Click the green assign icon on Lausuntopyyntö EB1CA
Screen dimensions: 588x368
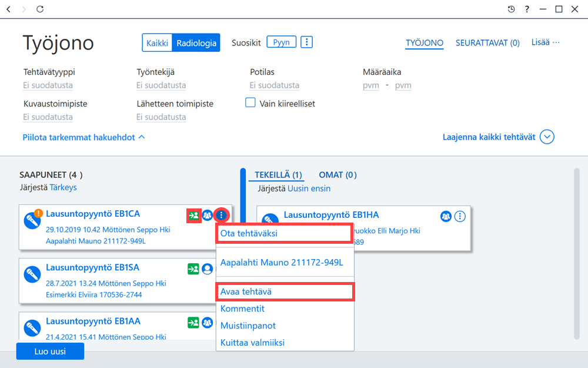(x=193, y=216)
